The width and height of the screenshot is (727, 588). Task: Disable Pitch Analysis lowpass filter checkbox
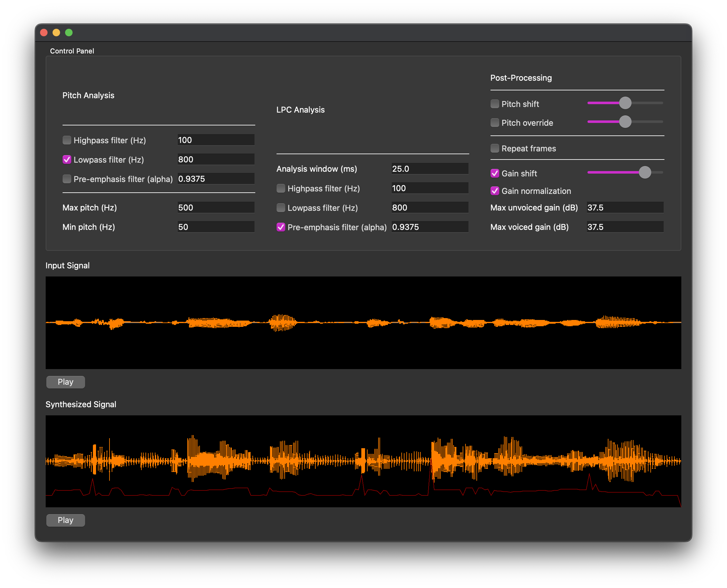(x=67, y=160)
